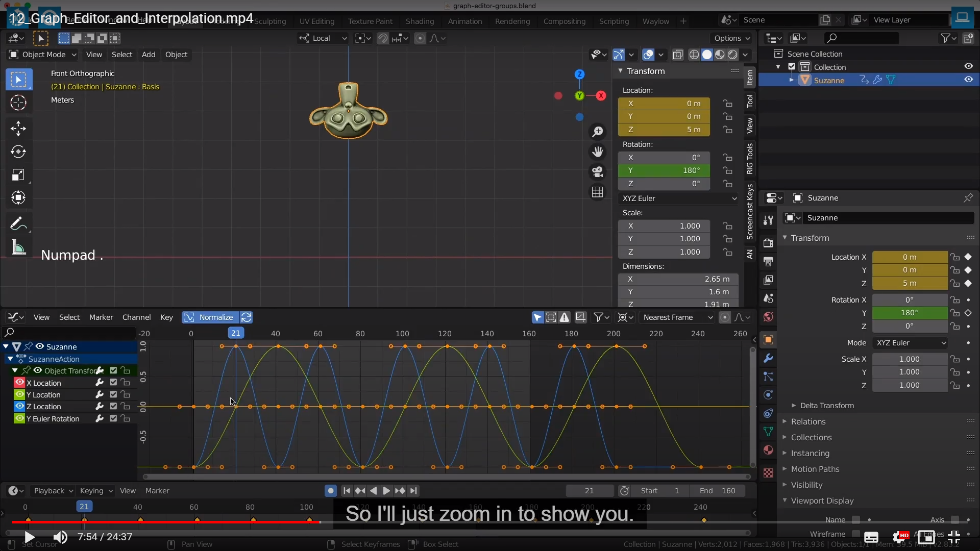Open the Modifier properties wrench tab

768,358
